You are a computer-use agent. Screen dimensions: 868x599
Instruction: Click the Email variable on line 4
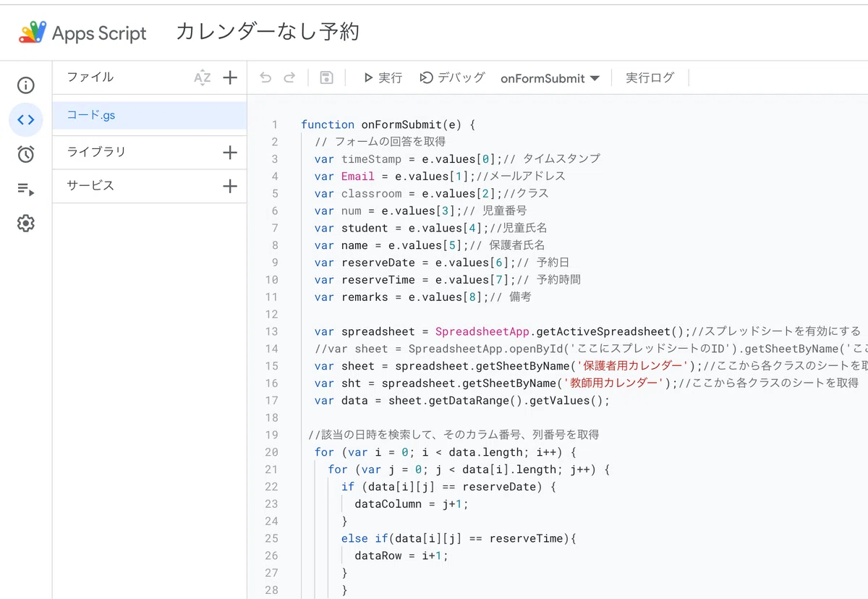tap(358, 177)
